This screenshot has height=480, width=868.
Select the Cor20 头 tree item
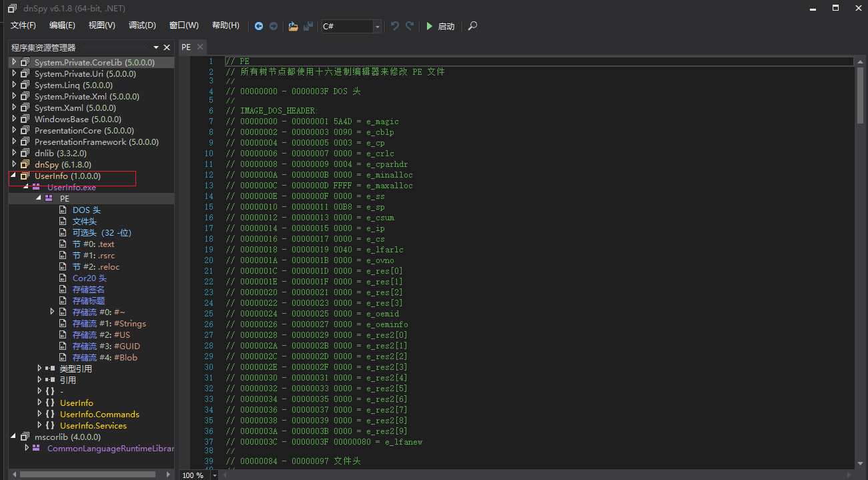89,278
